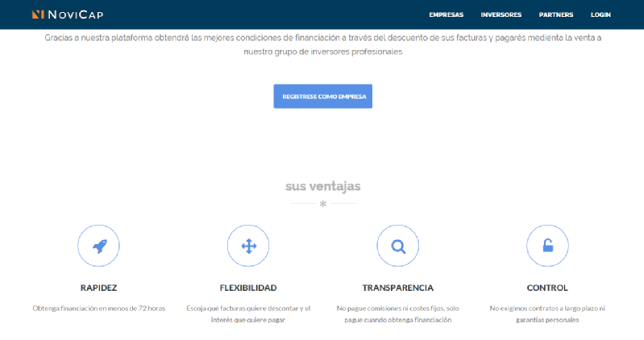Select the FLEXIBILIDAD heading
Image resolution: width=644 pixels, height=340 pixels.
click(248, 288)
